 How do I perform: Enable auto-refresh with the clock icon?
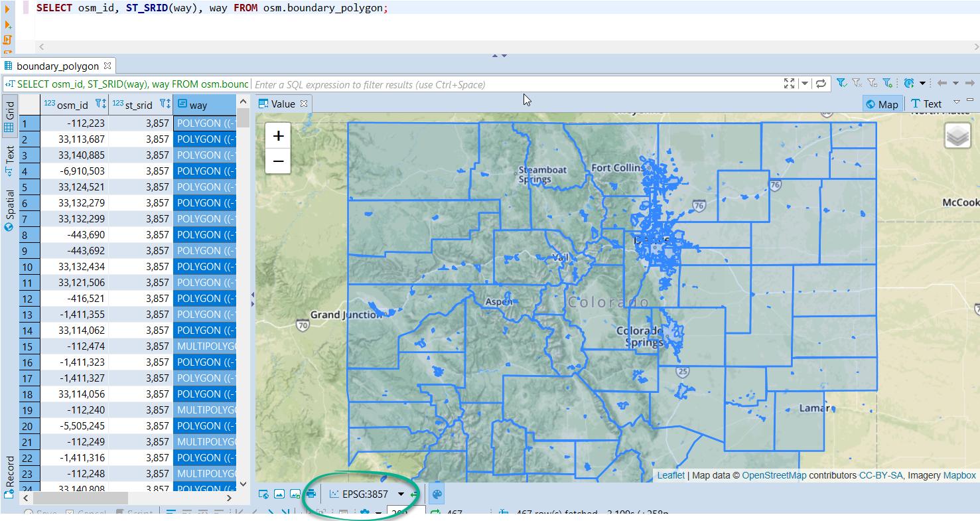[x=908, y=84]
